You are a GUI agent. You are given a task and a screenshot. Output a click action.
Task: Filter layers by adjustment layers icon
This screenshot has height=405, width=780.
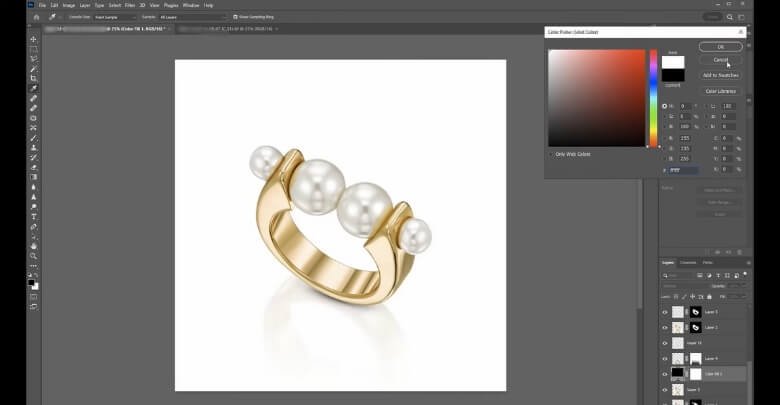pos(709,275)
